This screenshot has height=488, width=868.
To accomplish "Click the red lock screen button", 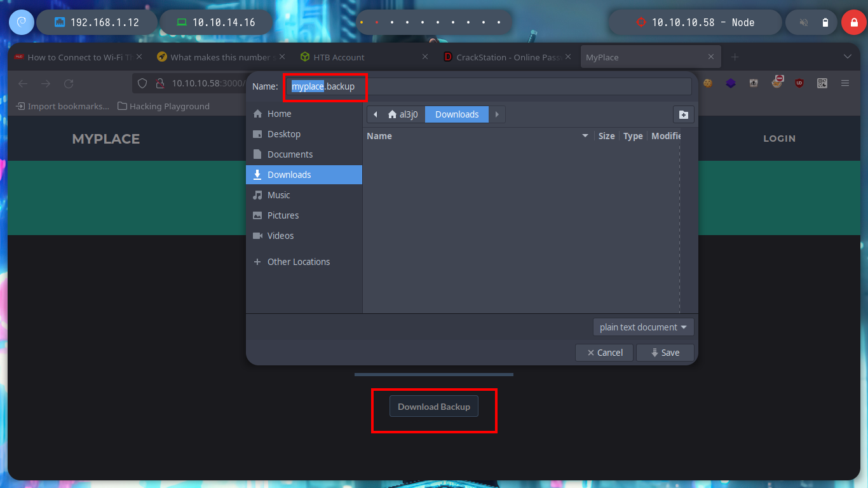I will pos(854,22).
